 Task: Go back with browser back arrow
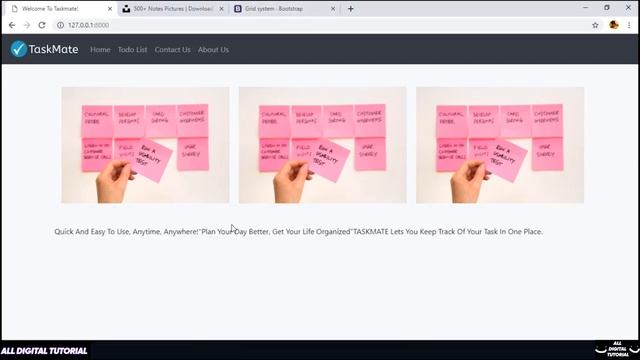pos(12,25)
